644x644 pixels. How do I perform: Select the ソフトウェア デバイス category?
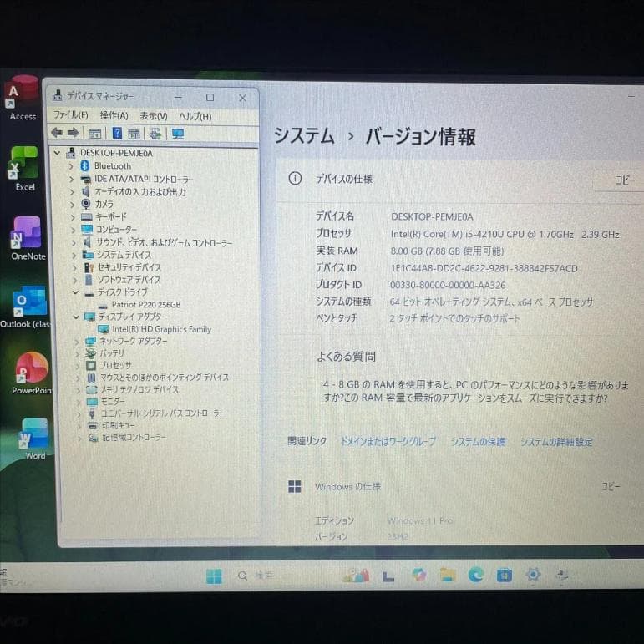(129, 280)
